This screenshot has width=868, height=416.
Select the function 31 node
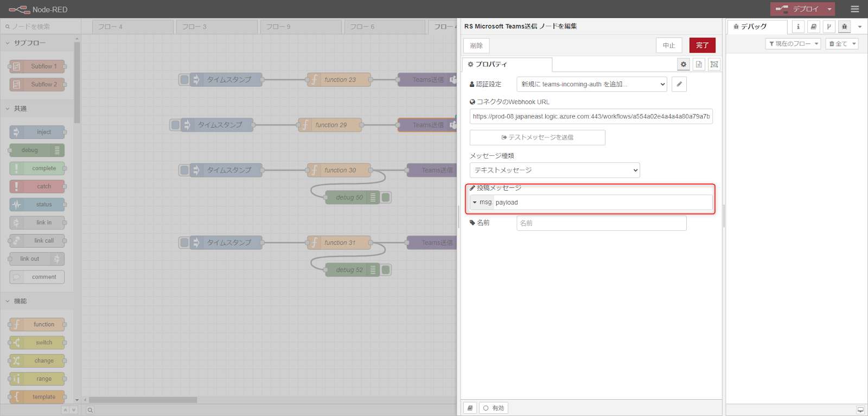(339, 243)
